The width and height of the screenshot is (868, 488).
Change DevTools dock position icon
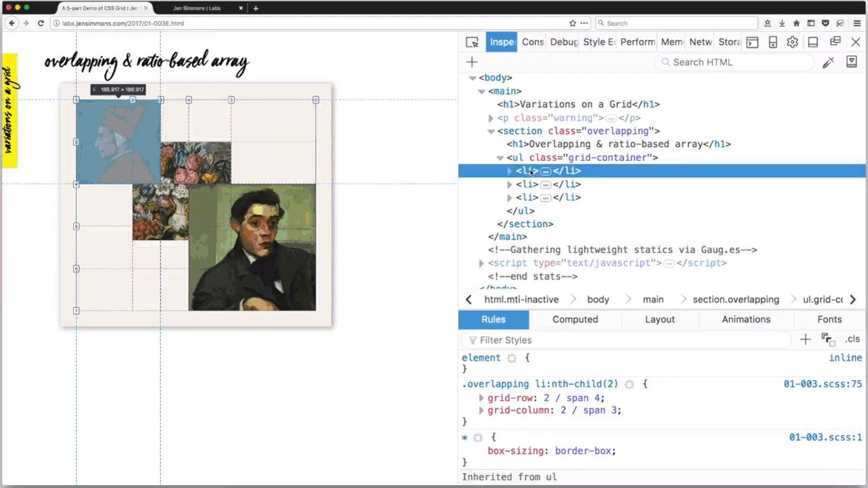(x=813, y=42)
